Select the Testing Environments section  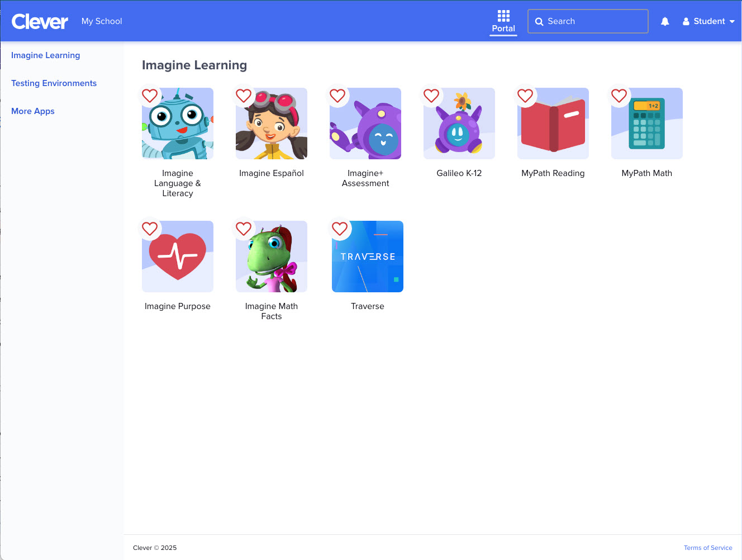click(x=54, y=83)
